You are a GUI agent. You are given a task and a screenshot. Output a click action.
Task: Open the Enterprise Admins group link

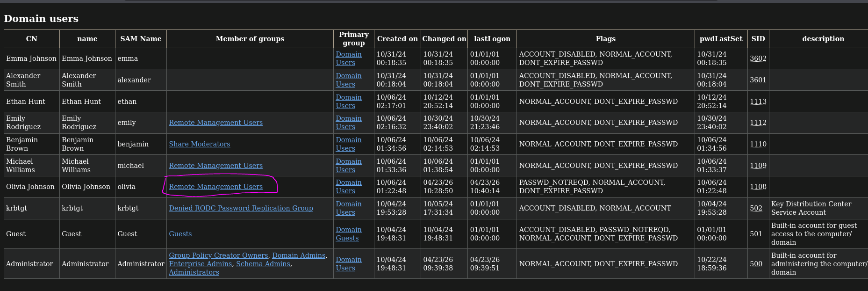(200, 263)
